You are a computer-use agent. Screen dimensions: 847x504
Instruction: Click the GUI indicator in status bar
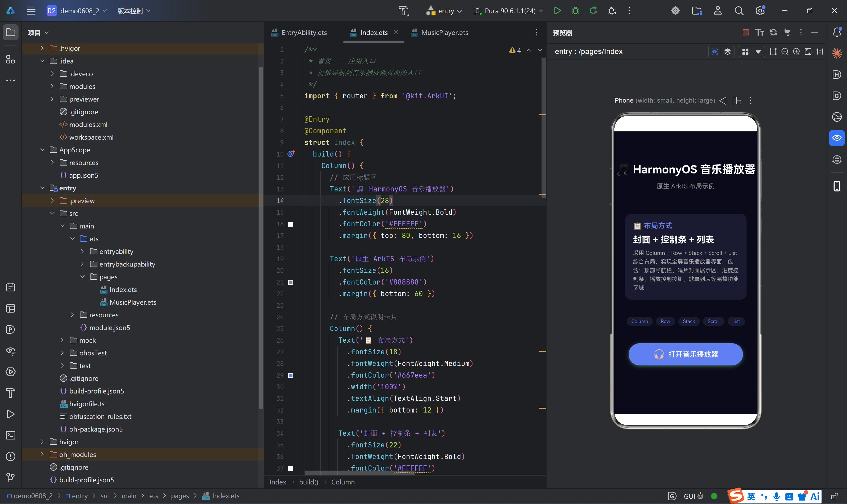(x=693, y=496)
